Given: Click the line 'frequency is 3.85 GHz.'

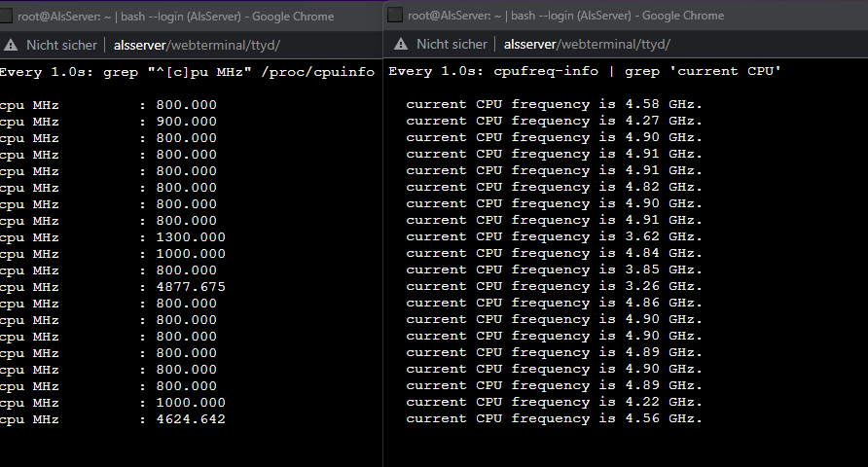Looking at the screenshot, I should click(x=554, y=270).
